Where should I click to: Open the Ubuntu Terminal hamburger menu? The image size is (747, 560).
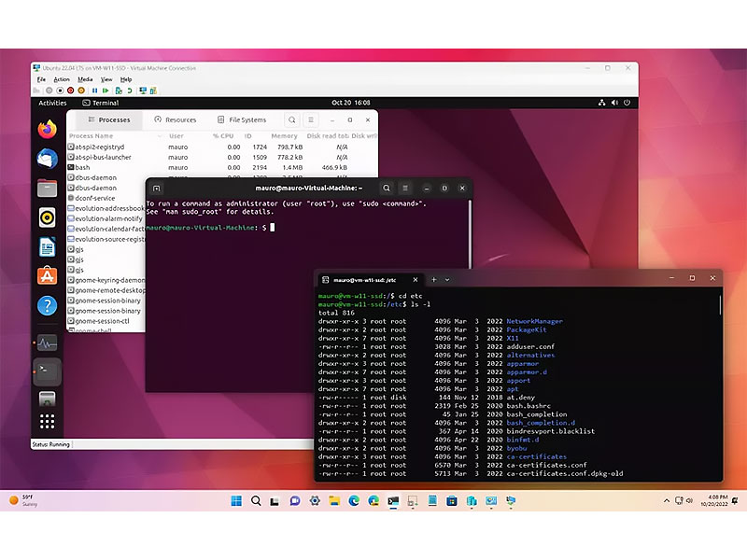tap(405, 189)
